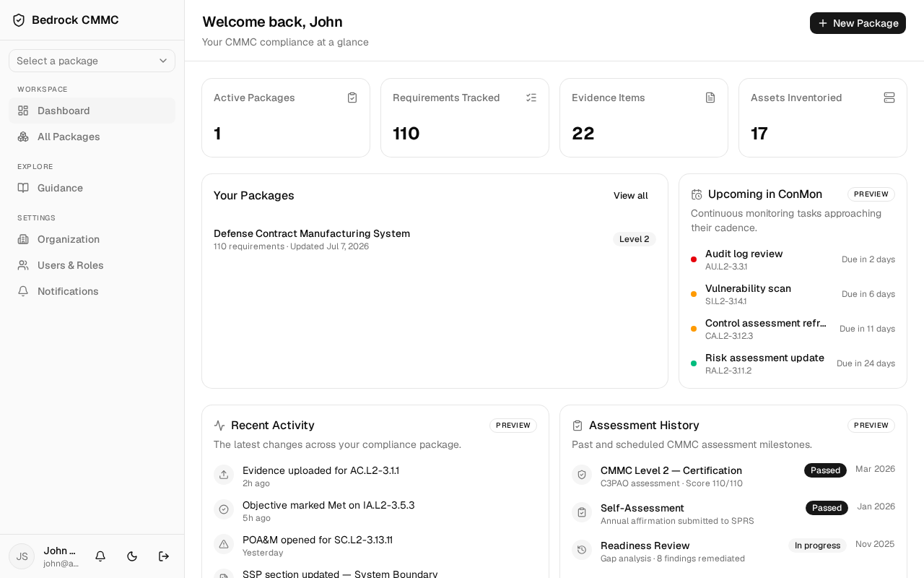The width and height of the screenshot is (924, 578).
Task: Open the Guidance page
Action: click(x=92, y=188)
